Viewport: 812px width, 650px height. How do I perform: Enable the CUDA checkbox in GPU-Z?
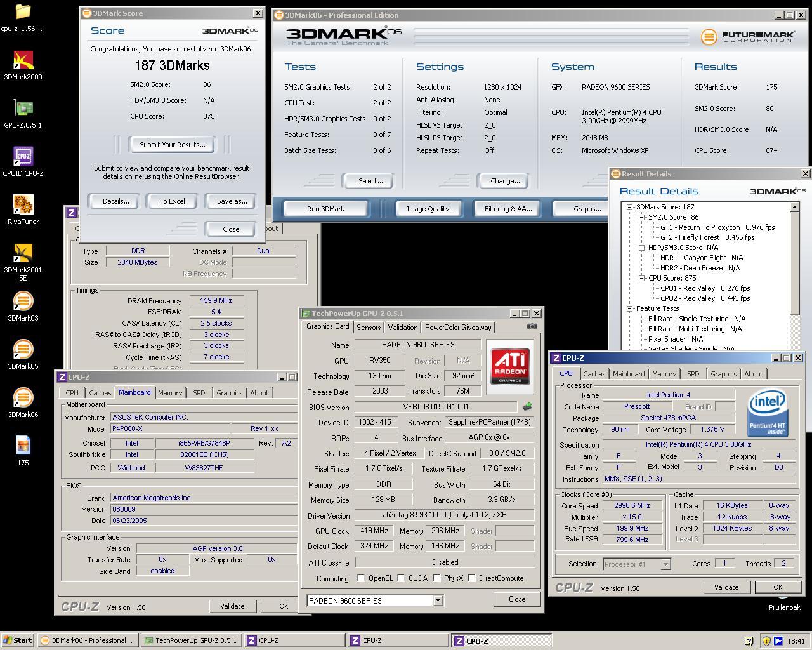pos(401,578)
